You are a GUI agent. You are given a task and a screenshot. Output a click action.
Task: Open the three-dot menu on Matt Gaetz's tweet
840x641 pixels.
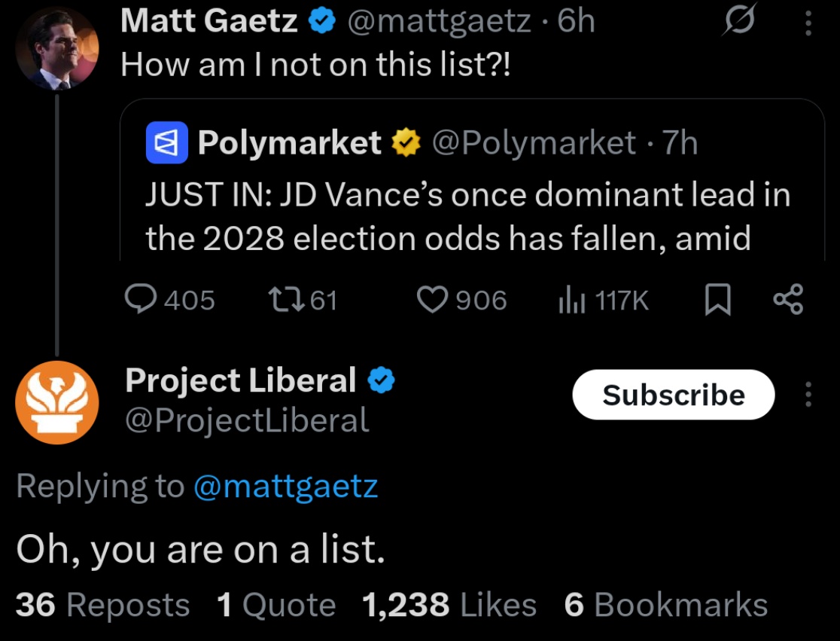point(808,21)
